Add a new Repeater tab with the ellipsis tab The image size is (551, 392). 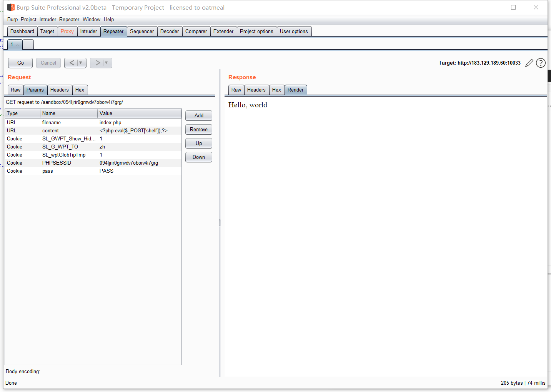(28, 45)
